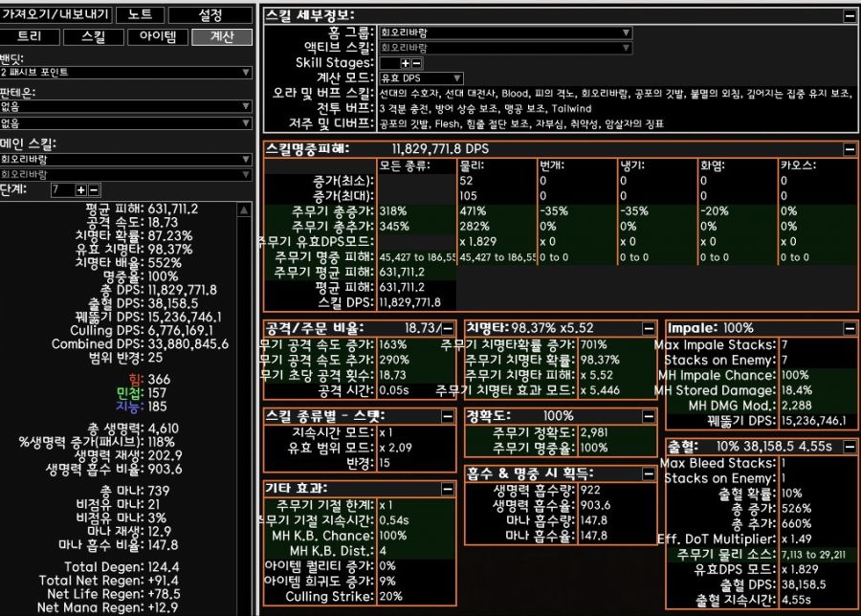Image resolution: width=861 pixels, height=616 pixels.
Task: Collapse the 스킬명중피해 section
Action: 850,149
